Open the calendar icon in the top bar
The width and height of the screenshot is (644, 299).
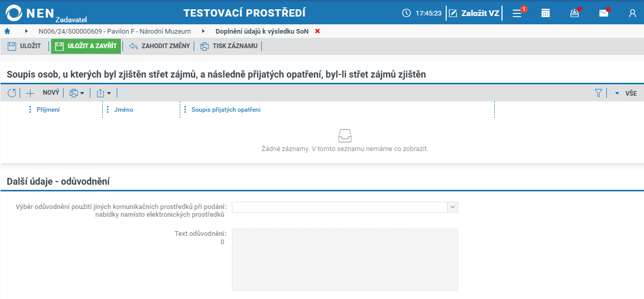tap(546, 12)
